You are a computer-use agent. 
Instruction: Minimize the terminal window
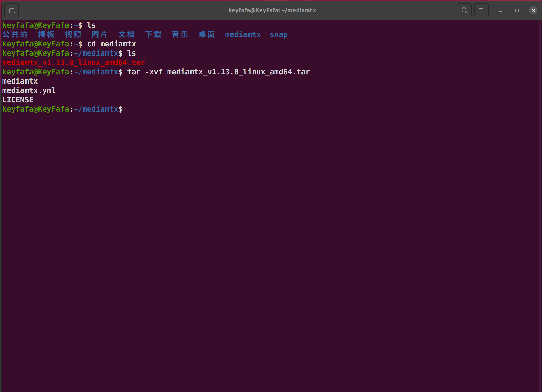coord(501,10)
